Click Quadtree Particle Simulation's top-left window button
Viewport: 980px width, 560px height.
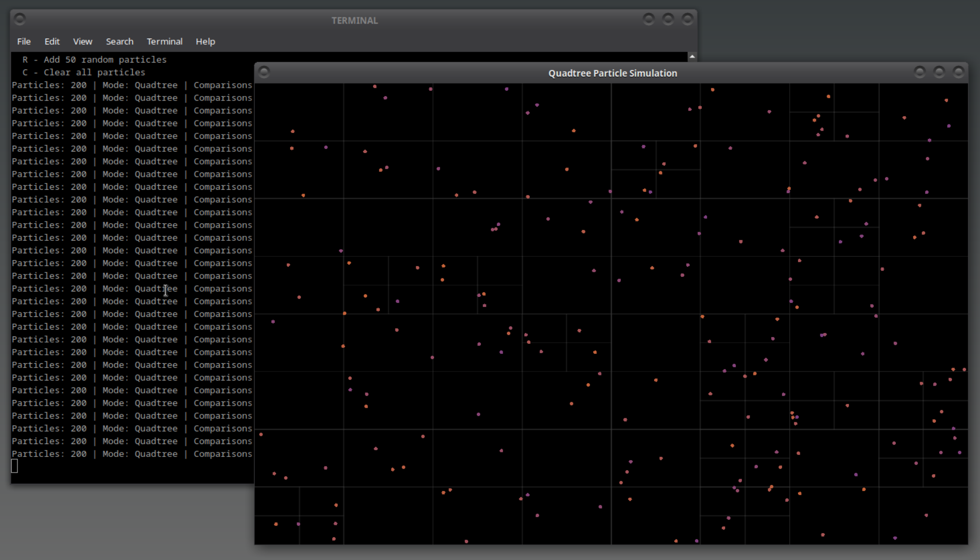pos(264,72)
